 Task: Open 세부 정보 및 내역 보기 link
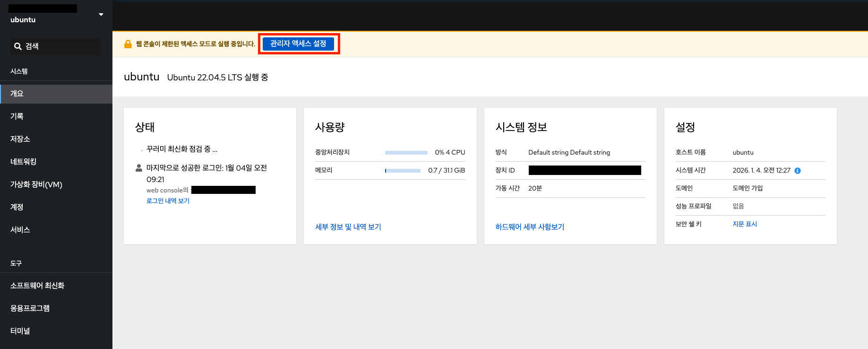(x=348, y=227)
